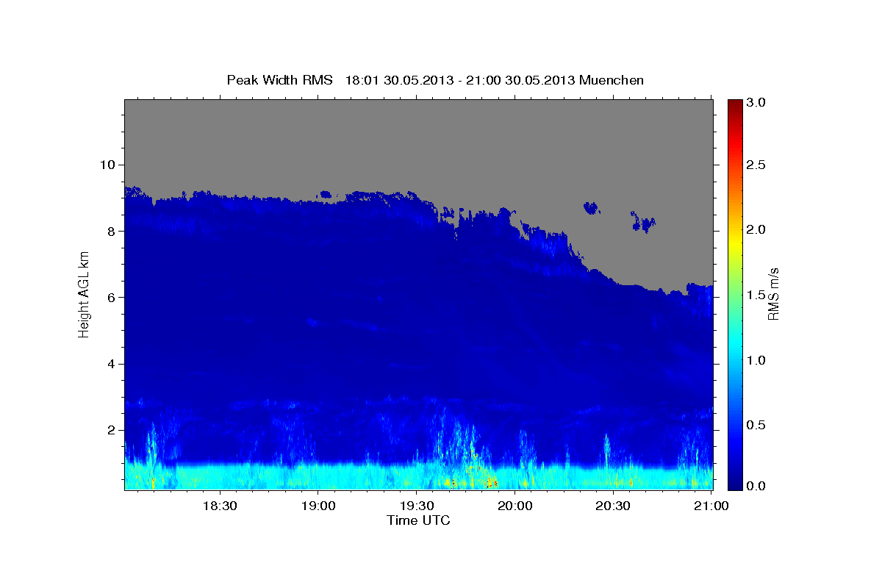Click the colorbar label '1.0'
Image resolution: width=882 pixels, height=588 pixels.
[756, 360]
